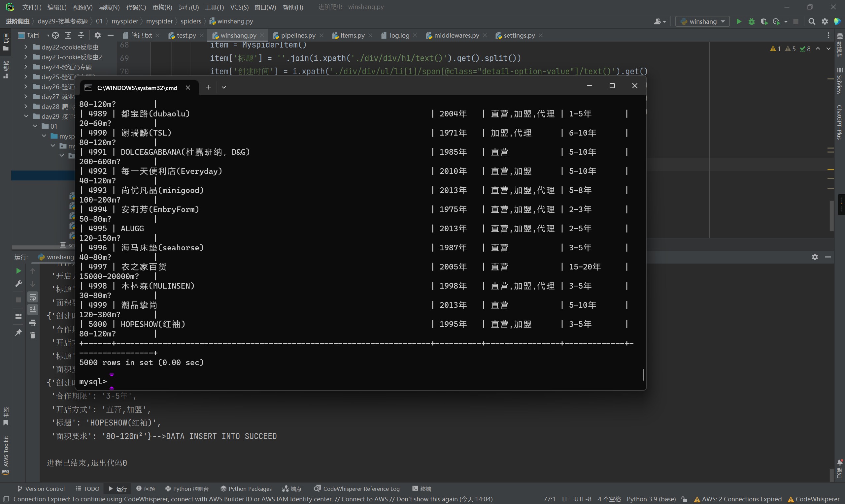Close the test.py editor tab
Image resolution: width=845 pixels, height=504 pixels.
202,35
